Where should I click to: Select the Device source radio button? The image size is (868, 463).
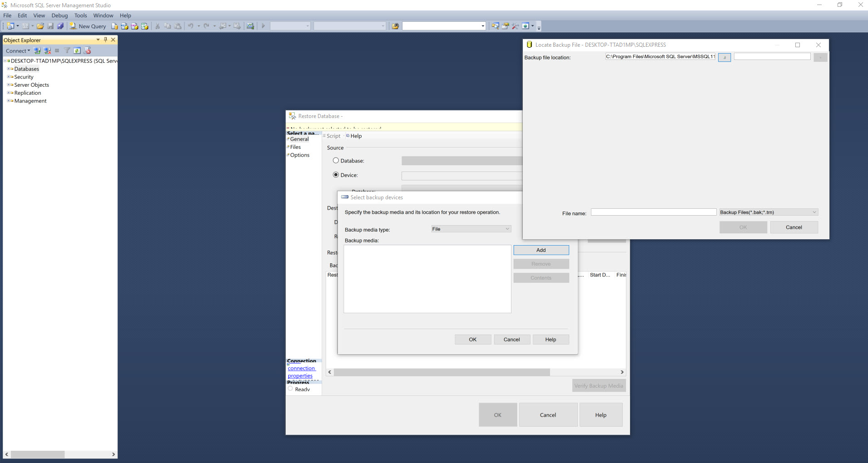[336, 175]
